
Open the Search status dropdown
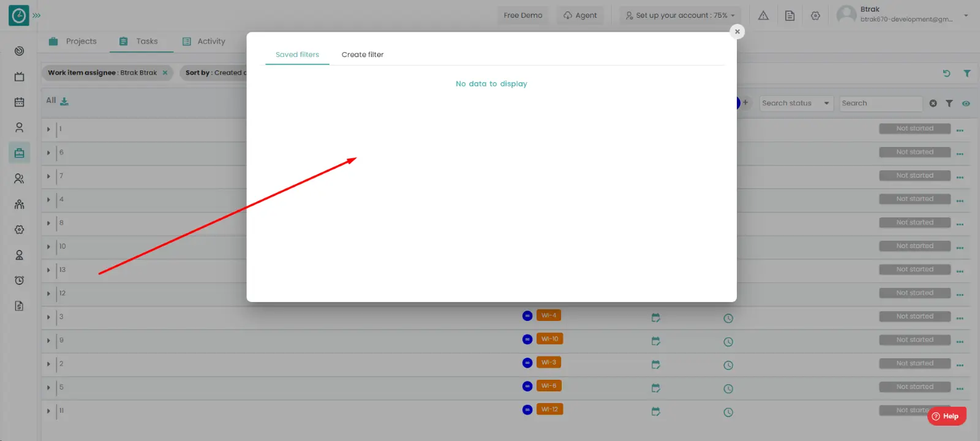tap(796, 104)
